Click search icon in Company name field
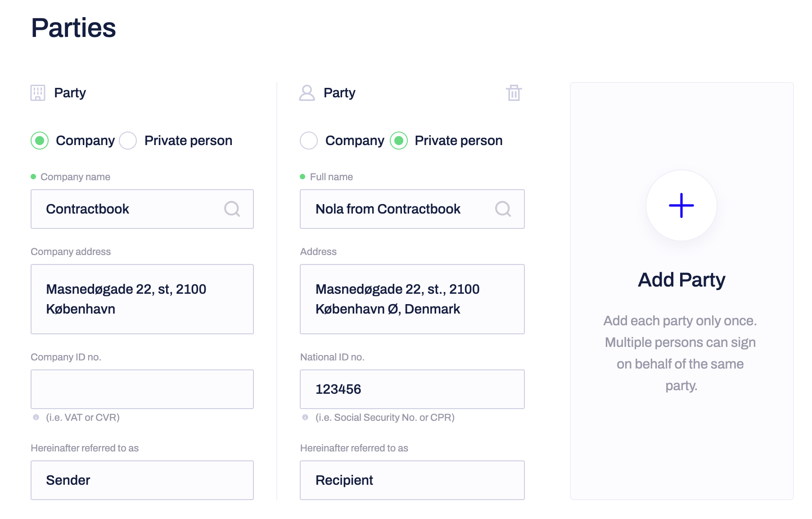This screenshot has width=812, height=519. click(x=232, y=209)
